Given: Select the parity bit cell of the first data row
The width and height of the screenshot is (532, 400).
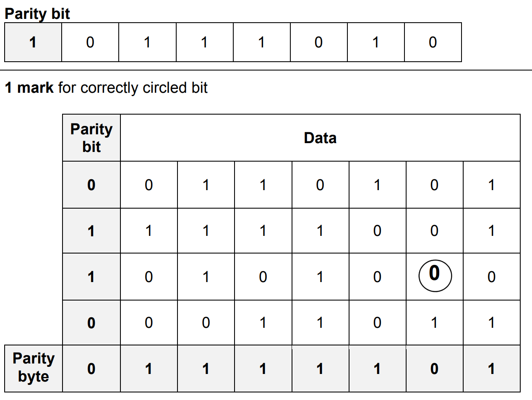Looking at the screenshot, I should (91, 185).
